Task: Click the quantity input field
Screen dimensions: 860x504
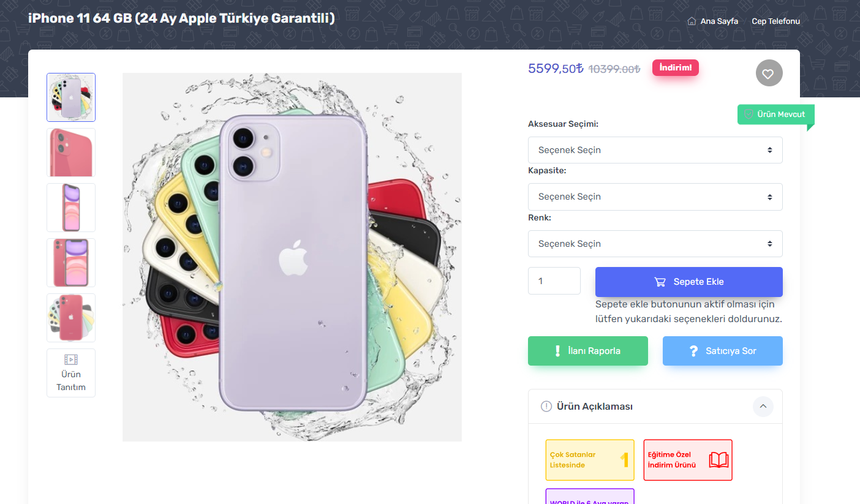Action: point(554,281)
